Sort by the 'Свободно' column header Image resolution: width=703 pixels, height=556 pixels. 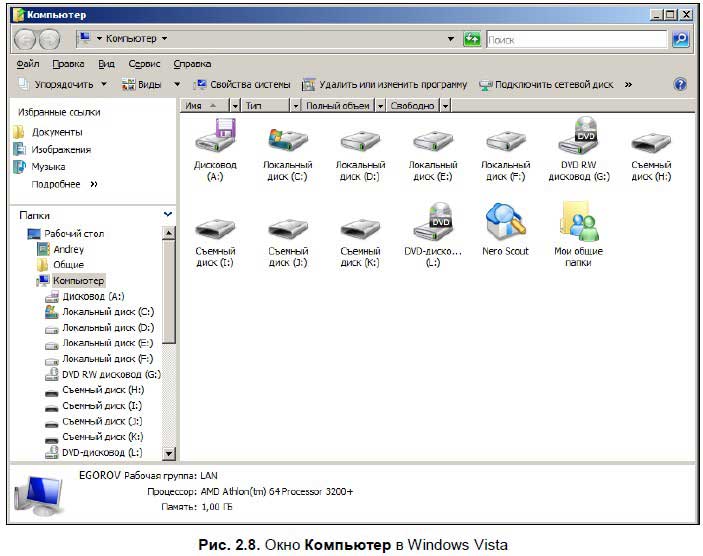[413, 106]
